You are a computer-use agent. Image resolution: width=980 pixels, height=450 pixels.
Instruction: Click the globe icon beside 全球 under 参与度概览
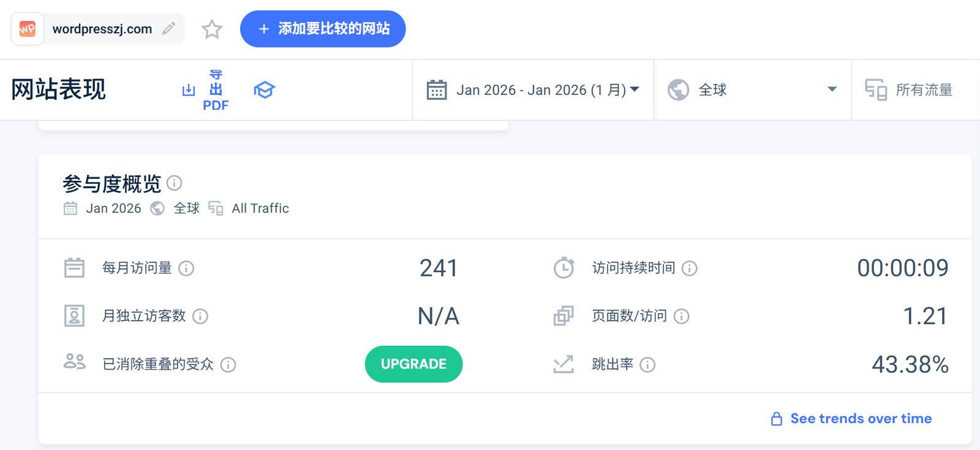tap(157, 208)
